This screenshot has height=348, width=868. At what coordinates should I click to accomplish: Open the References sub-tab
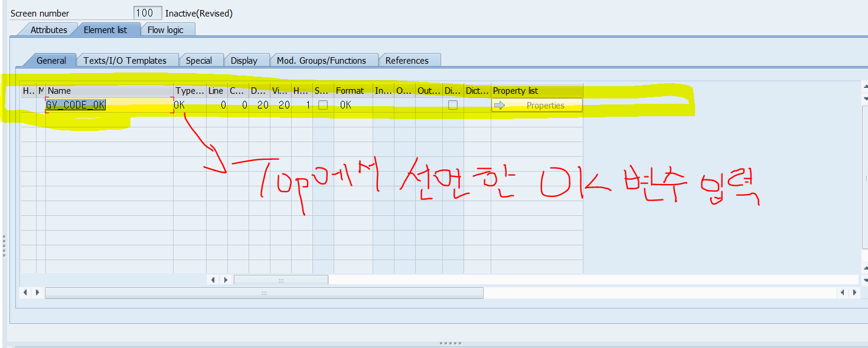[x=407, y=60]
